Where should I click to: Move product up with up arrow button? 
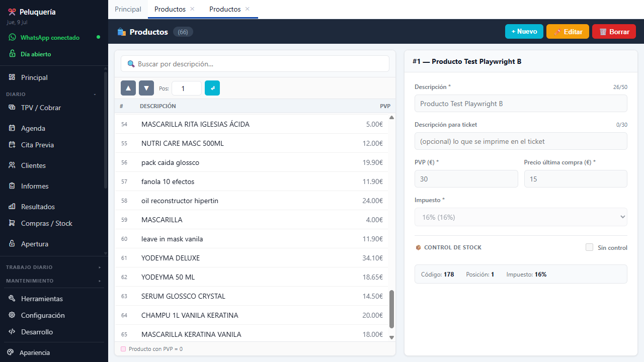tap(128, 88)
